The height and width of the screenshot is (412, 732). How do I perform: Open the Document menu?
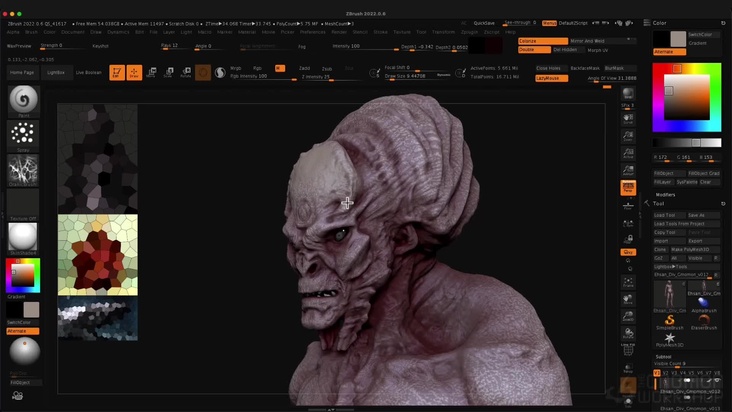point(73,32)
